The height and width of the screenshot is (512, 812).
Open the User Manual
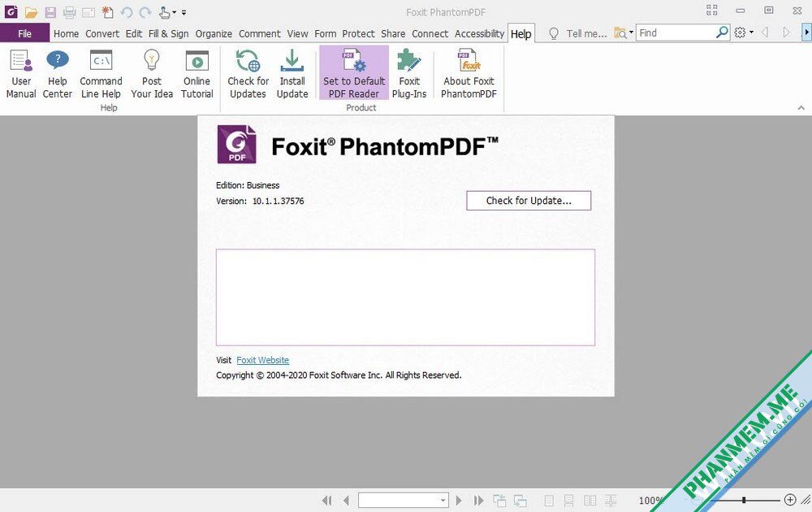[x=21, y=74]
